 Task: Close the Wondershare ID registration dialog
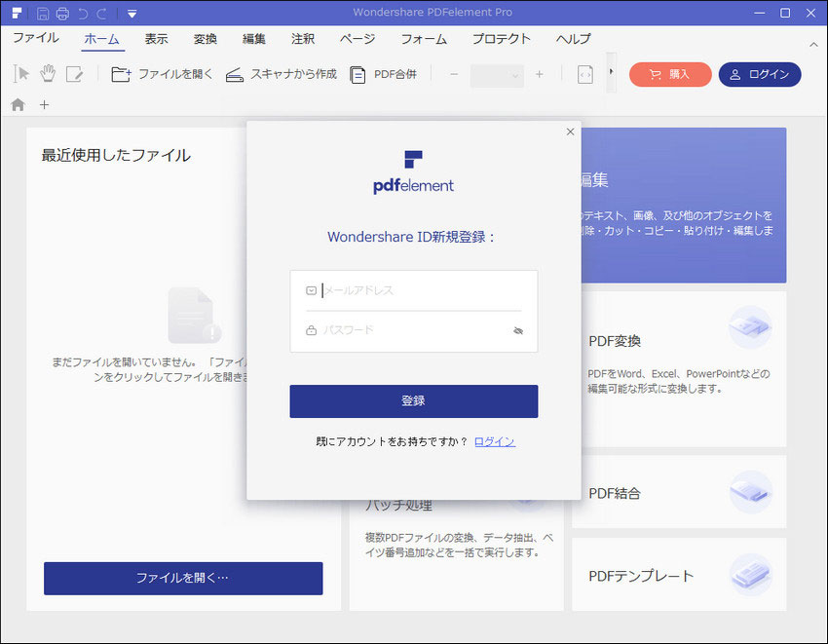pyautogui.click(x=570, y=132)
